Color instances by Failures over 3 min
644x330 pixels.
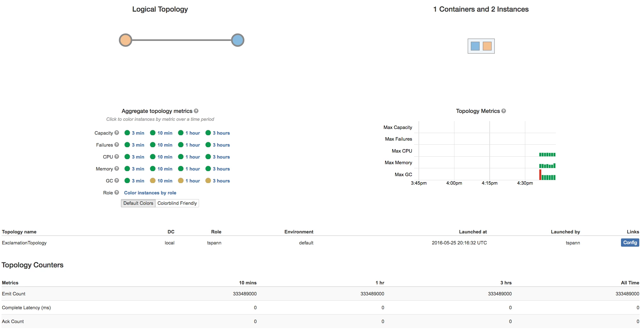pyautogui.click(x=134, y=145)
